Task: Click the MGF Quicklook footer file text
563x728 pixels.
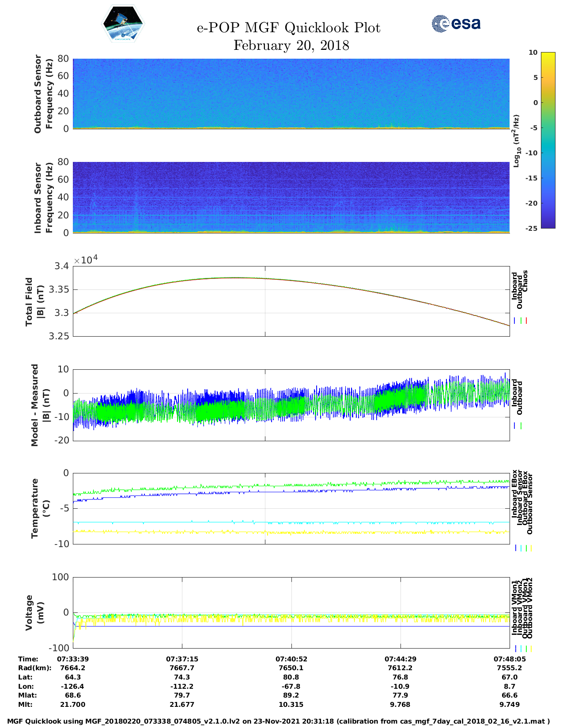Action: (278, 721)
